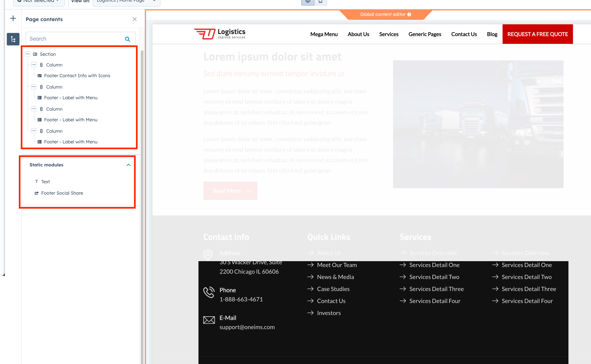The height and width of the screenshot is (364, 591).
Task: Click the Global content editor info icon
Action: pyautogui.click(x=409, y=15)
